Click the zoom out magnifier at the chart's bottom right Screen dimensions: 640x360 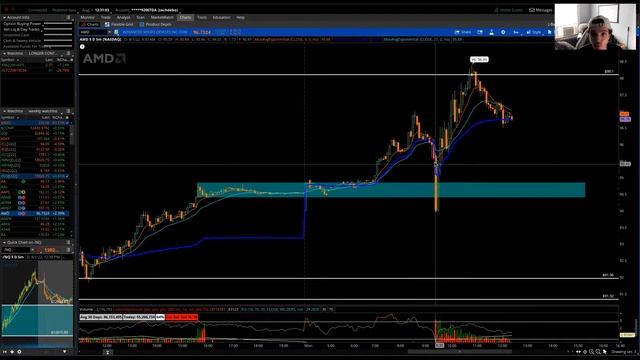[x=598, y=351]
